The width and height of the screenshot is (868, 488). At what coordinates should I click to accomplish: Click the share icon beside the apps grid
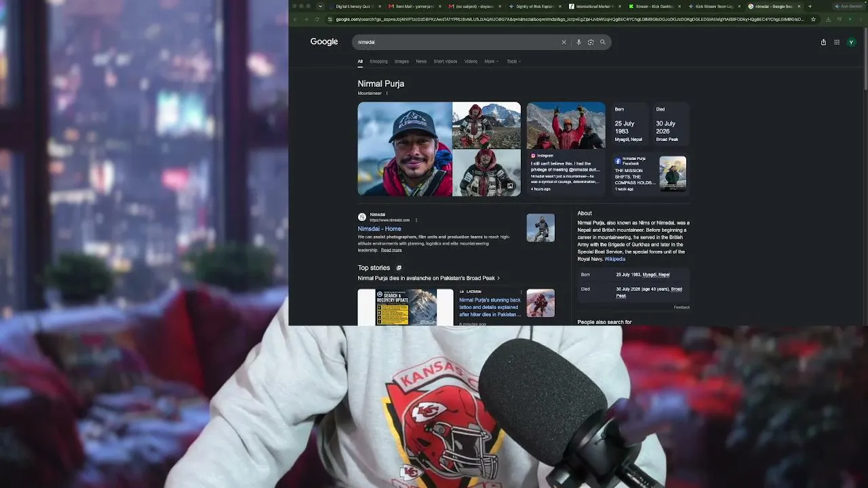tap(823, 42)
